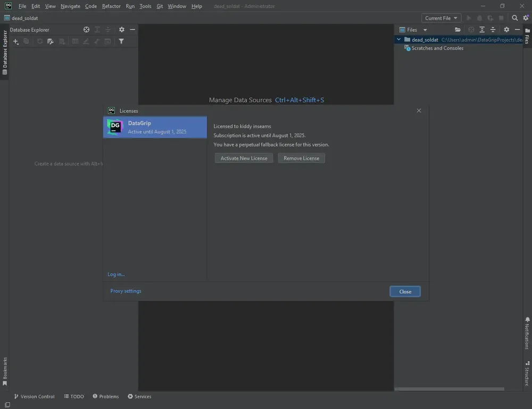Collapse the dead_soldat project folder
This screenshot has height=409, width=532.
(398, 40)
